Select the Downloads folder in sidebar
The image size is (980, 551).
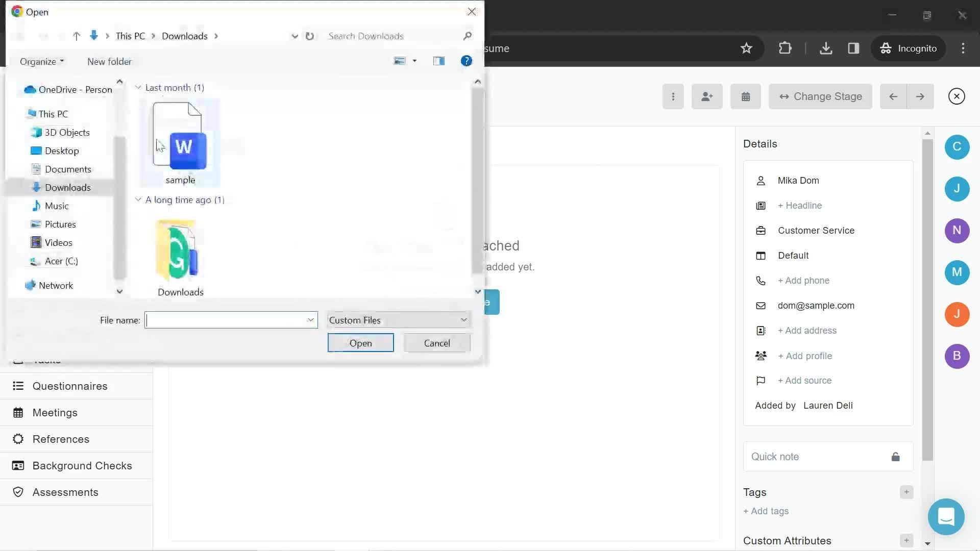tap(67, 187)
